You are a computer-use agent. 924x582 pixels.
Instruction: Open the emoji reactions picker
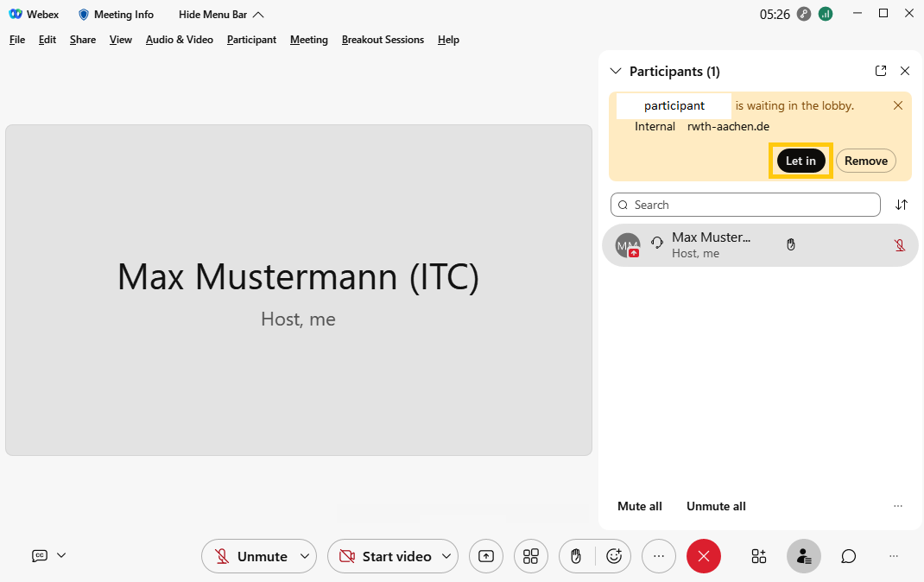614,556
